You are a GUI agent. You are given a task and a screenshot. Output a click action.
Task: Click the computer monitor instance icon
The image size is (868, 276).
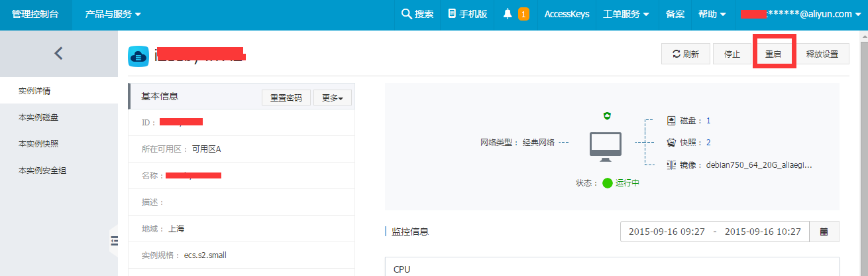tap(606, 146)
